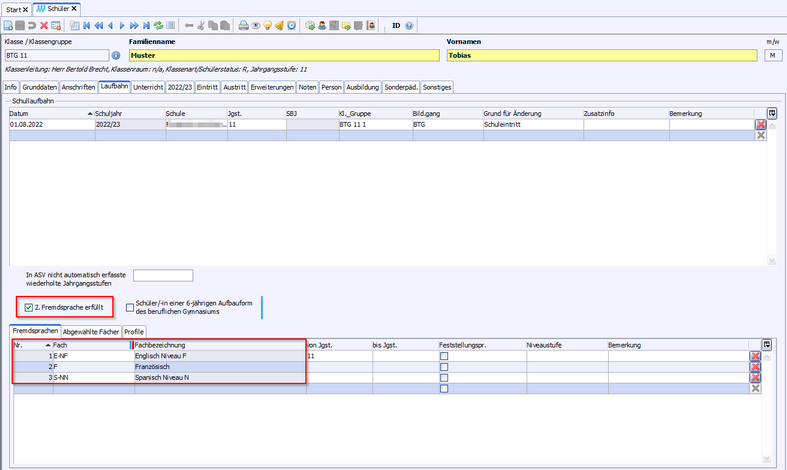The image size is (787, 470).
Task: Delete the 01.08.2022 Schullaufbahn entry
Action: click(x=760, y=125)
